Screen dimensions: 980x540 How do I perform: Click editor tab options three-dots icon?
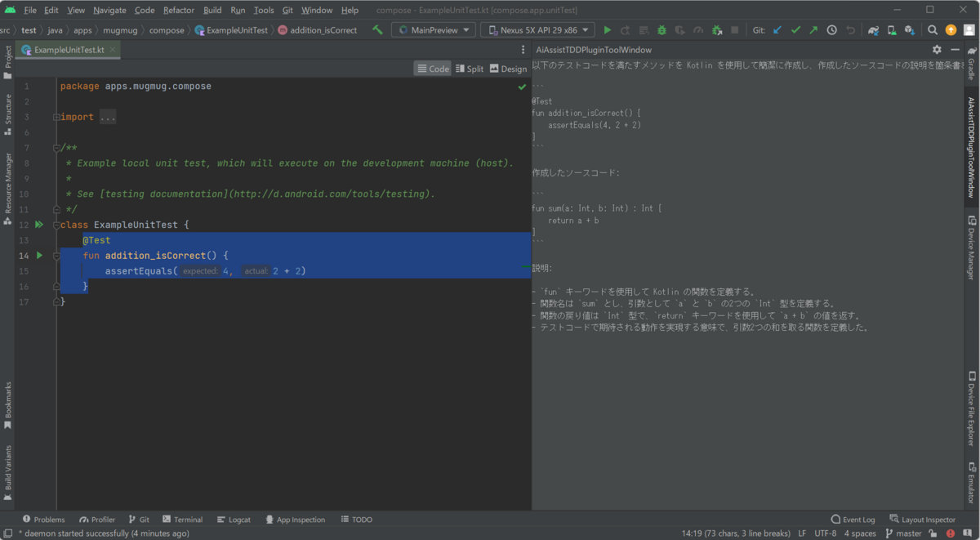(x=523, y=50)
